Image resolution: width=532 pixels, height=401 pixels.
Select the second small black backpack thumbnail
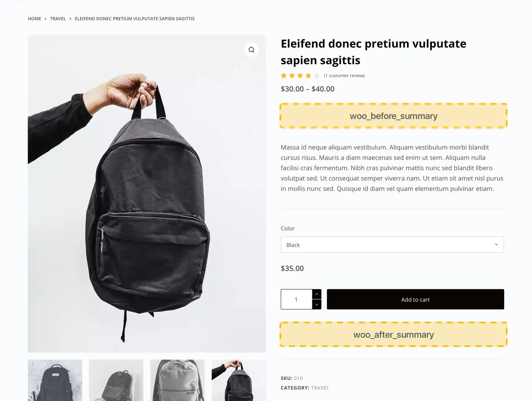[116, 380]
